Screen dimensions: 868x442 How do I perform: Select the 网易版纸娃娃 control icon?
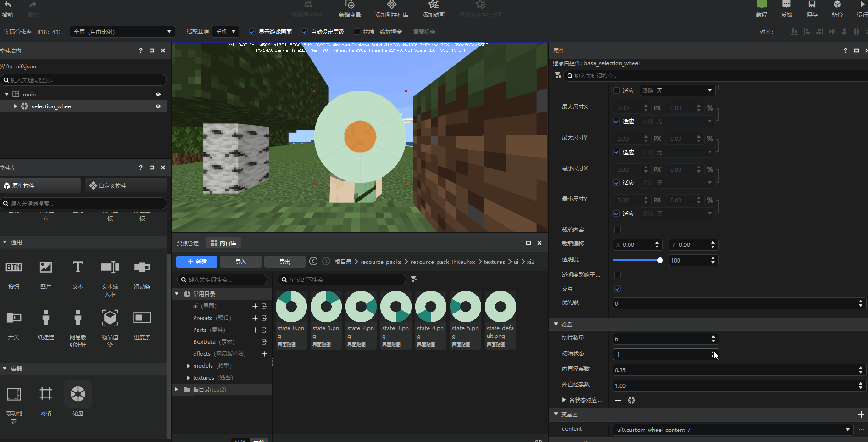click(78, 318)
